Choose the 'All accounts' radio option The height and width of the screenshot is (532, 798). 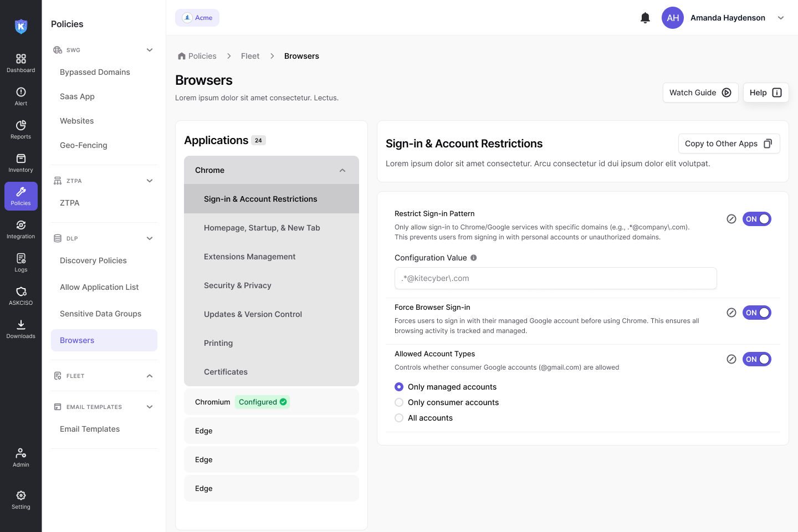click(x=399, y=418)
